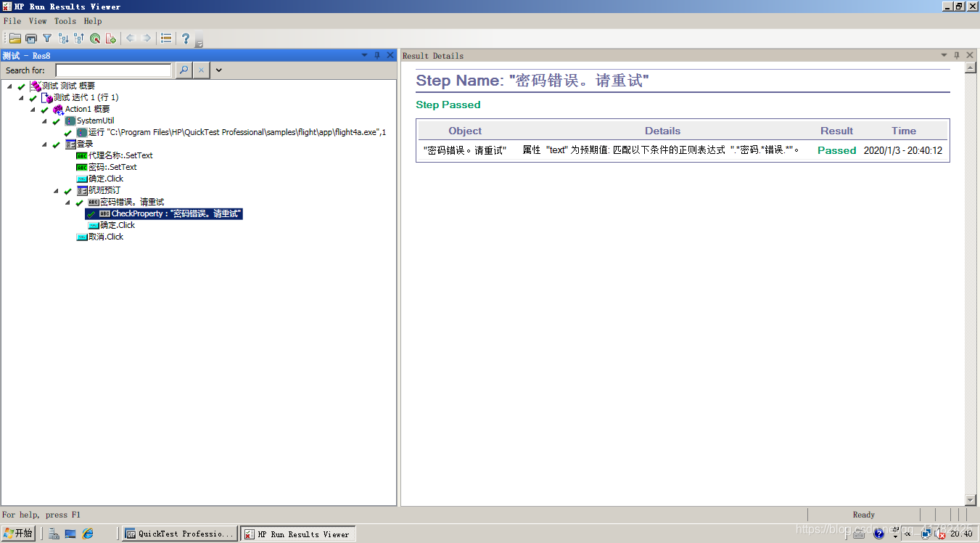Expand search options chevron
The height and width of the screenshot is (543, 980).
(x=218, y=70)
